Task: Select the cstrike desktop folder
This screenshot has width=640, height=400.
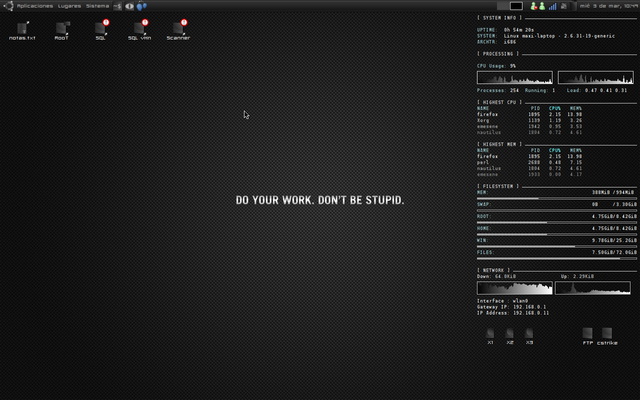Action: coord(607,337)
